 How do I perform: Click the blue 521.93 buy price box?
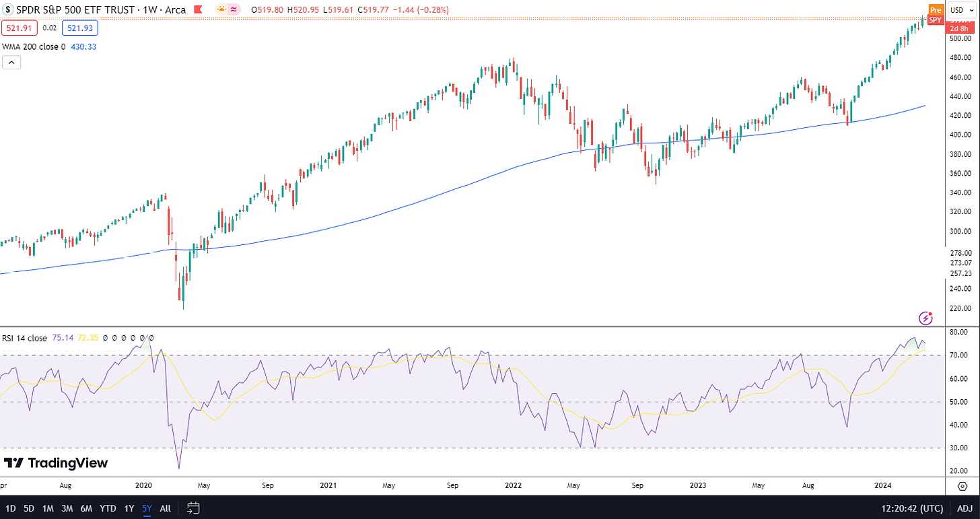point(79,28)
